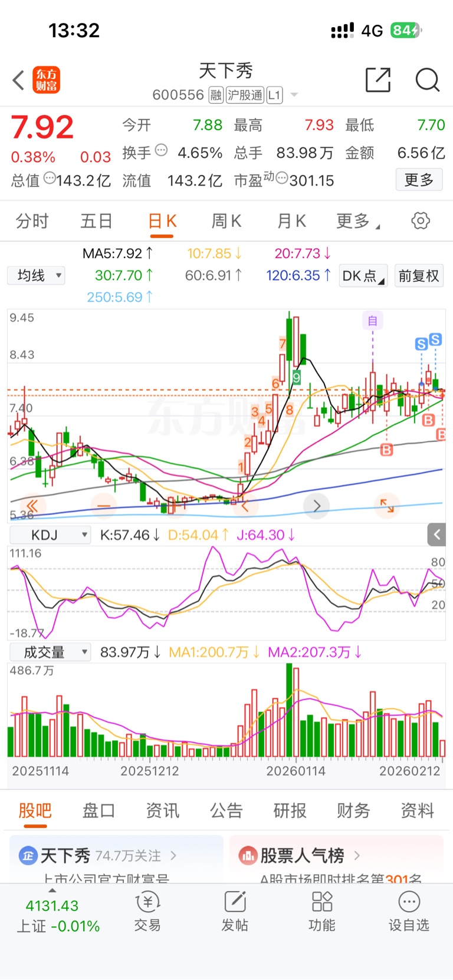Screen dimensions: 453x980
Task: Tap the topmost blue S sell marker
Action: [x=435, y=339]
